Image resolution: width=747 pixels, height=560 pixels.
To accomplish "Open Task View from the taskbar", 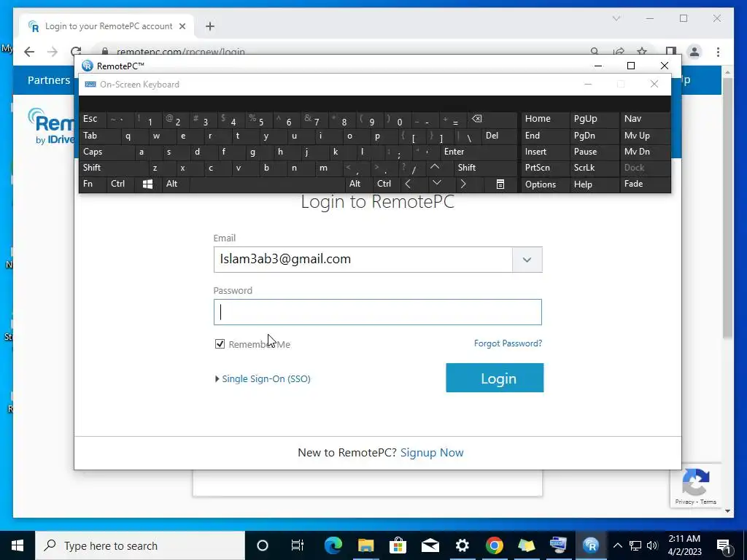I will (x=297, y=545).
